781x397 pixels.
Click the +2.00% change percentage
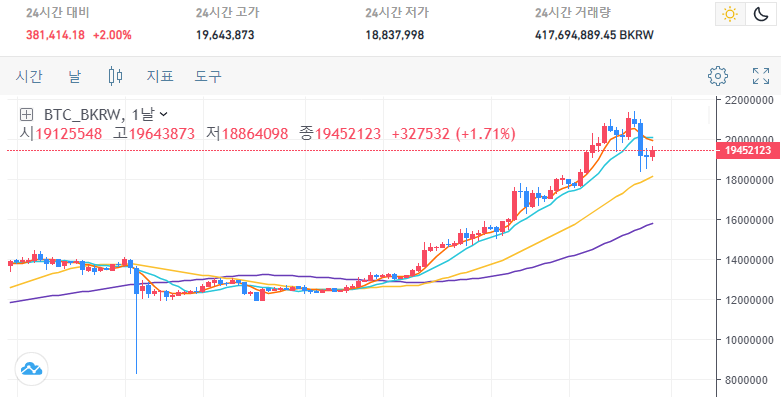[x=112, y=35]
